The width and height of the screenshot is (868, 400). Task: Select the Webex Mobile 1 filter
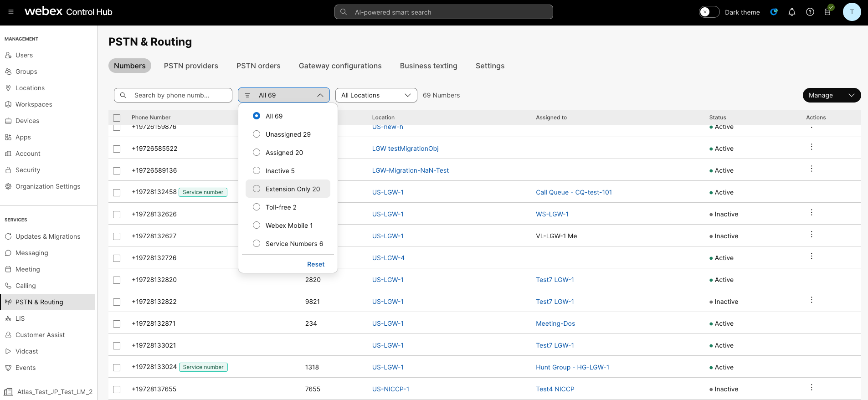(288, 226)
